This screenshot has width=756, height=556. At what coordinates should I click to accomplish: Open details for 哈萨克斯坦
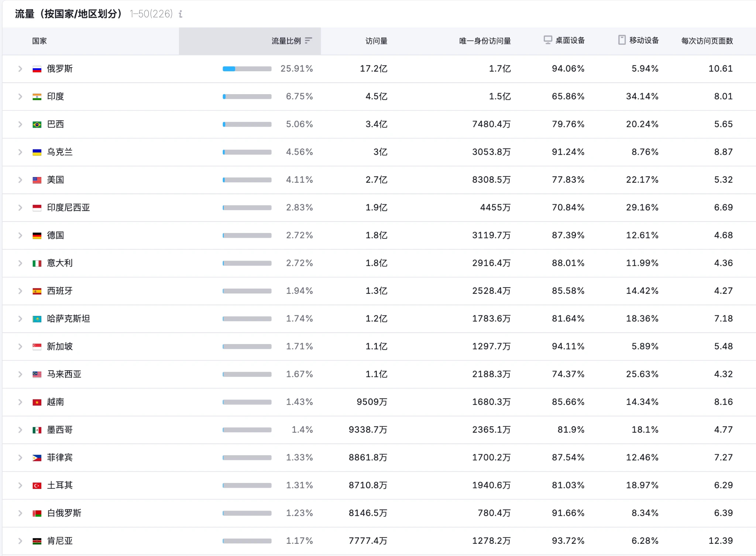20,318
